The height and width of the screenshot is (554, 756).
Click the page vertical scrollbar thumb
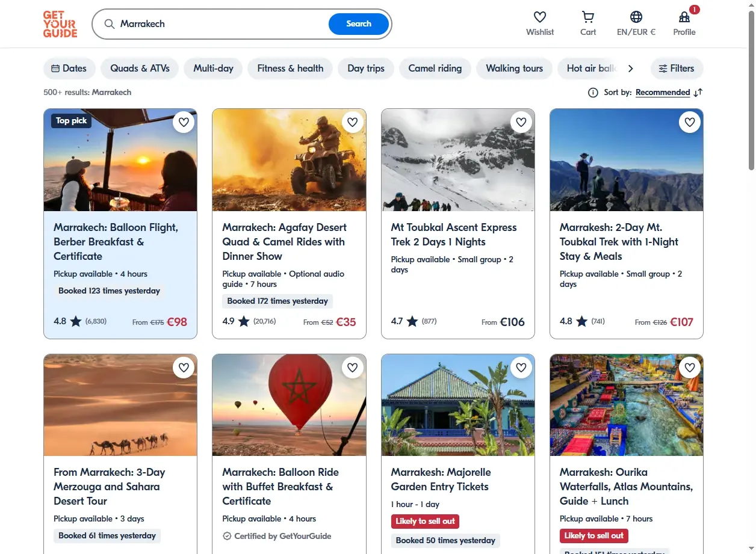(x=751, y=90)
